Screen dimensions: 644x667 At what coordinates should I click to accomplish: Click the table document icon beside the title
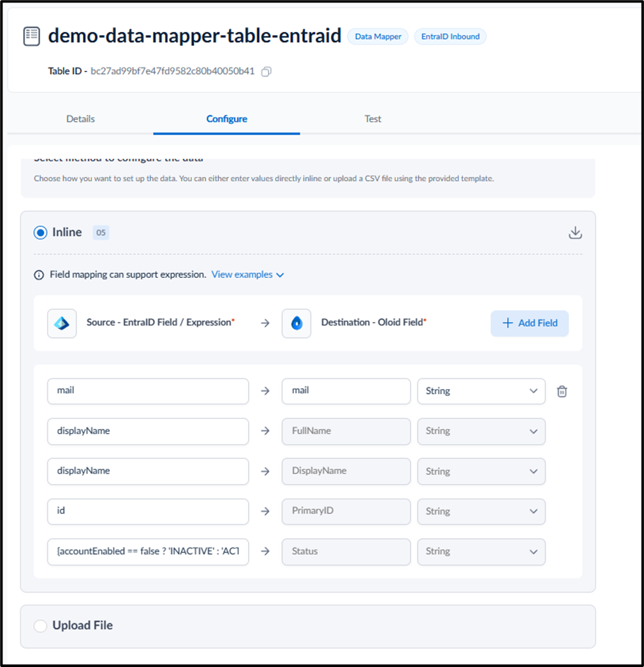tap(31, 36)
